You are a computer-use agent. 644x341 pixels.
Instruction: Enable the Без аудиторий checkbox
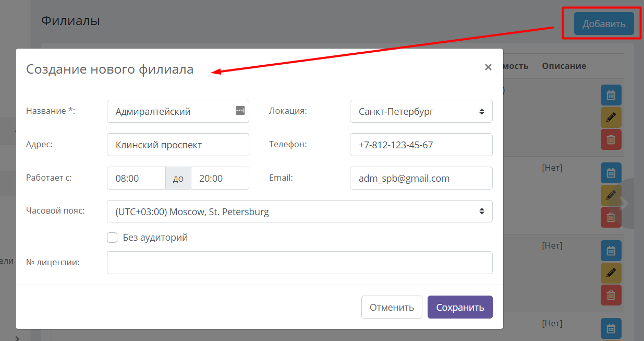pos(112,238)
